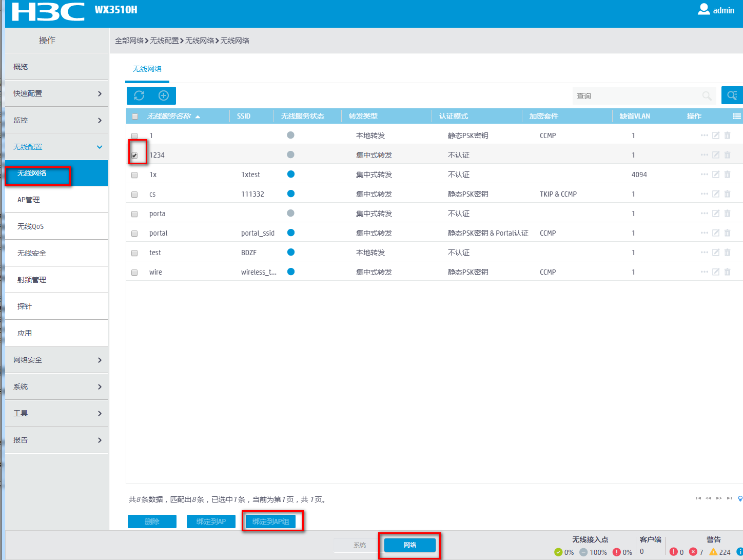The width and height of the screenshot is (743, 560).
Task: Check the box for service 1x
Action: click(134, 175)
